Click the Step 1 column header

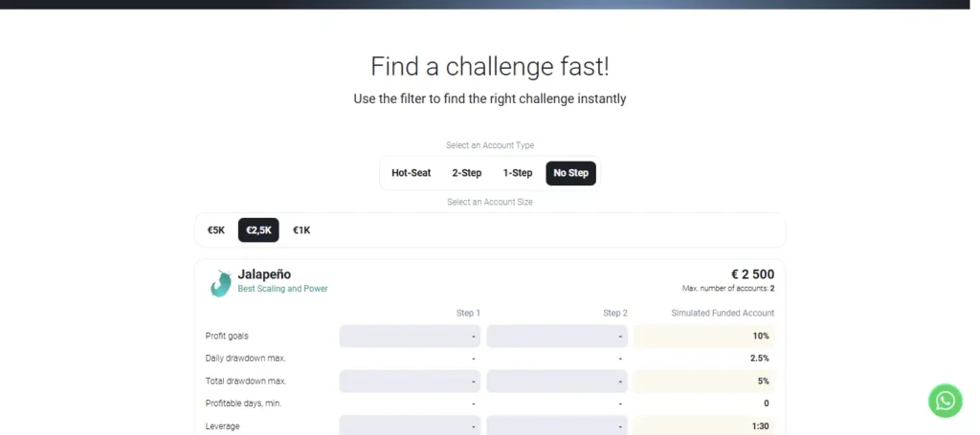tap(468, 314)
